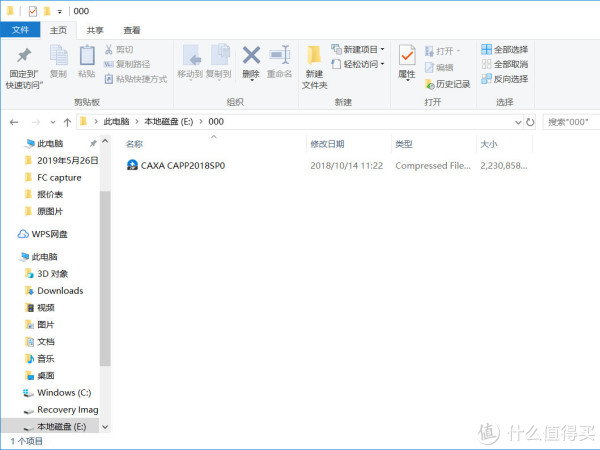Toggle the properties checkmark in title bar
The height and width of the screenshot is (450, 600).
33,11
